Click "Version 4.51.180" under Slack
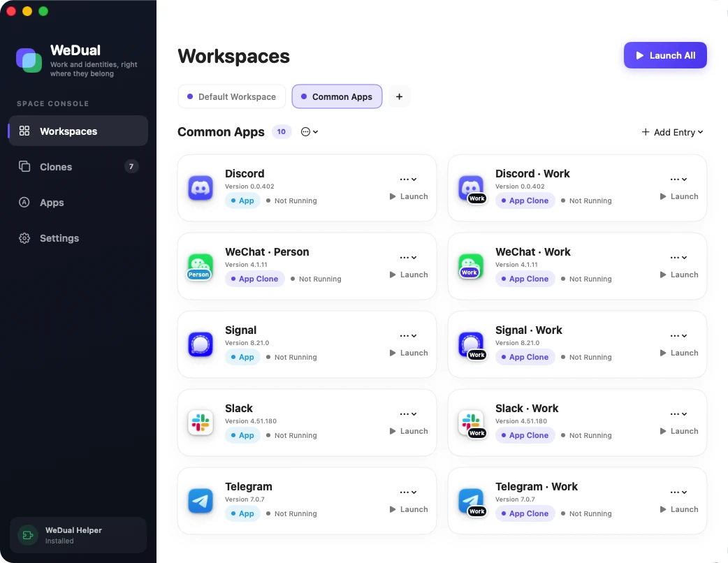 tap(251, 421)
